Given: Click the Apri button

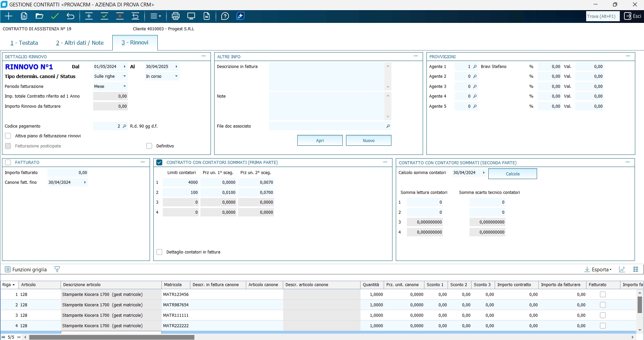Looking at the screenshot, I should (319, 140).
